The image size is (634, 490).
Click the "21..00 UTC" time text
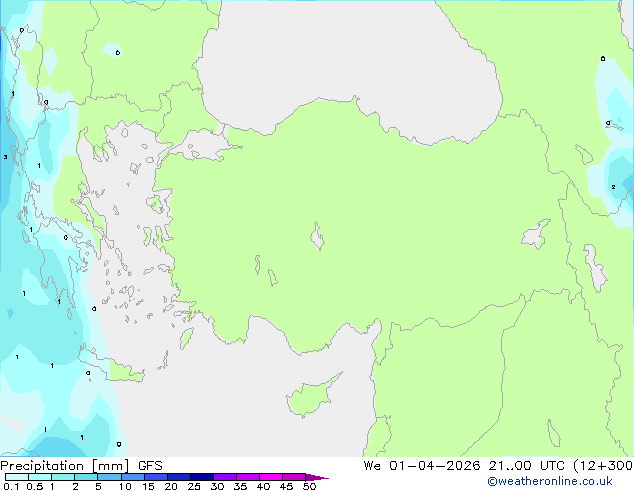(526, 466)
